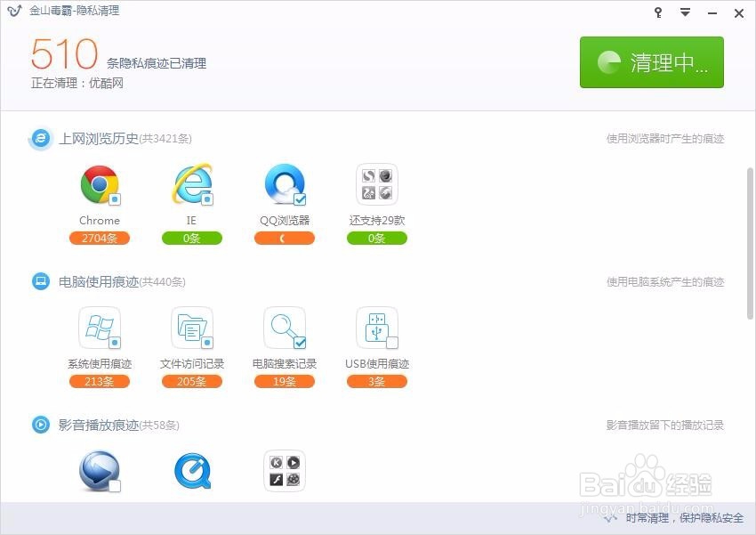This screenshot has width=756, height=535.
Task: Toggle the Chrome checkbox
Action: pos(115,199)
